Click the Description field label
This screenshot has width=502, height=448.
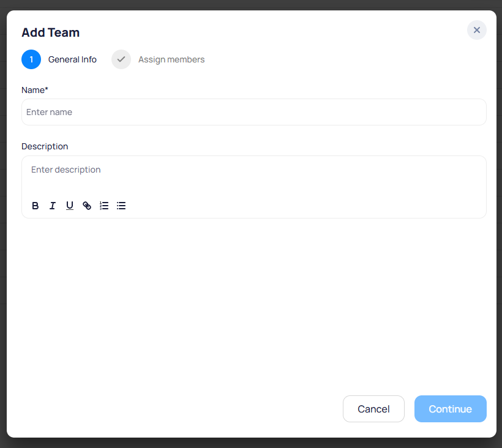point(45,146)
